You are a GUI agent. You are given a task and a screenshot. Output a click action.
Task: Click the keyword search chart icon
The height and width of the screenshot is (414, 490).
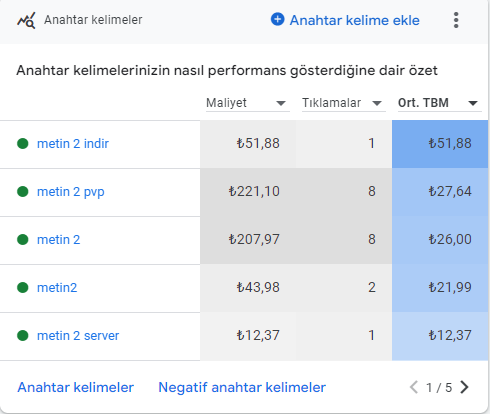click(x=26, y=20)
